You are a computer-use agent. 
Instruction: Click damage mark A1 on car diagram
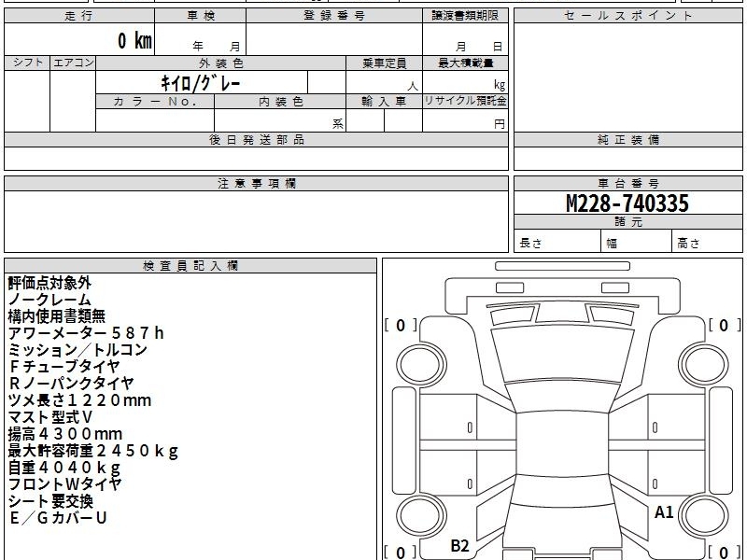pyautogui.click(x=664, y=512)
